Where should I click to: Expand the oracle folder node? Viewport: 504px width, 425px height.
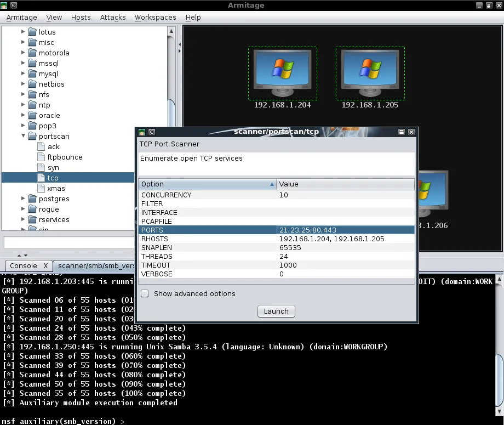24,115
